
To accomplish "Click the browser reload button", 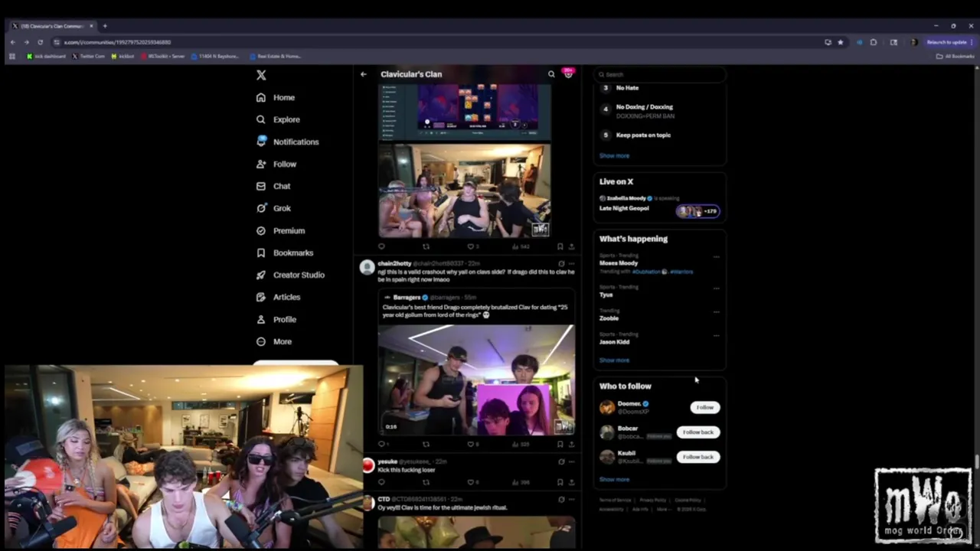I will pyautogui.click(x=39, y=42).
